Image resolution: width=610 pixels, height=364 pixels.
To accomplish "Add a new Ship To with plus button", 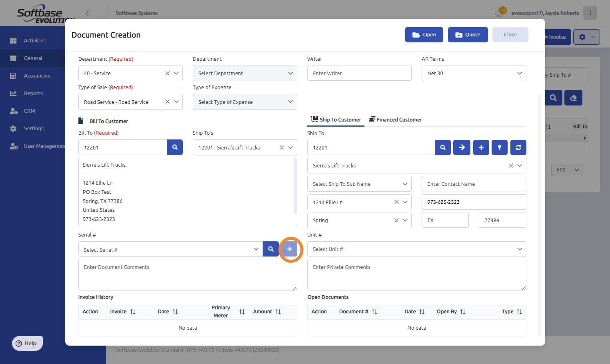I will tap(481, 147).
